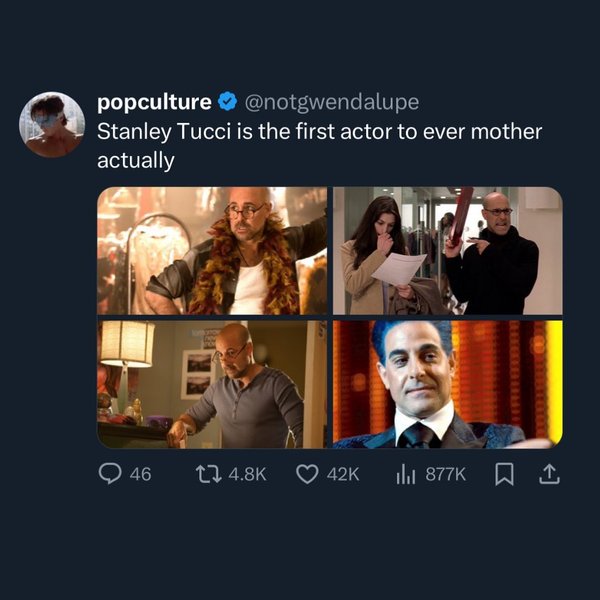600x600 pixels.
Task: Click the reply speech bubble icon
Action: point(110,475)
